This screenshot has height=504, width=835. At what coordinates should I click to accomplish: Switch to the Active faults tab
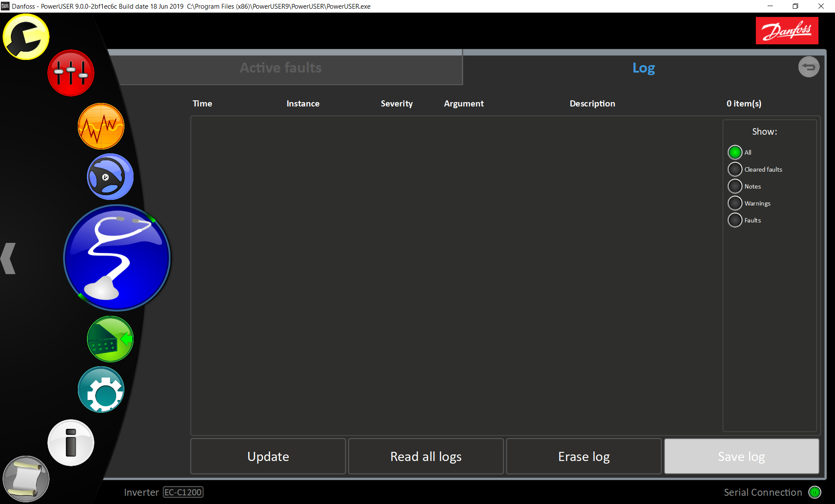pyautogui.click(x=281, y=68)
